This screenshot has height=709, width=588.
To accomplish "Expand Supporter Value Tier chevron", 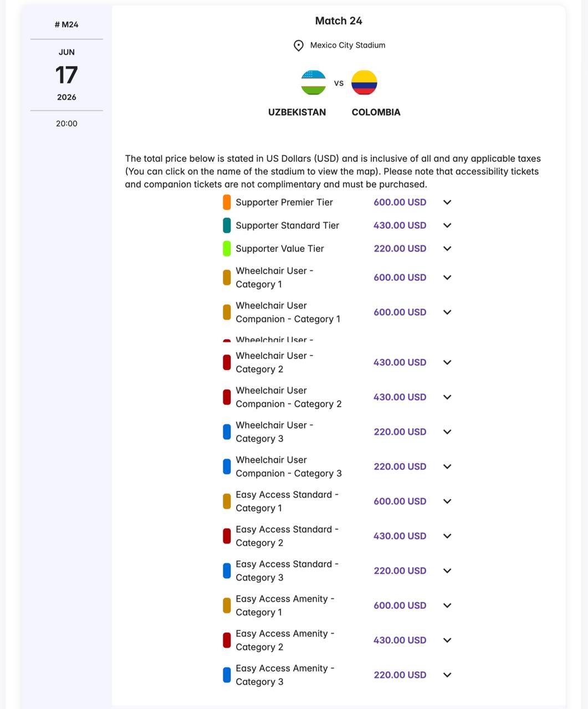I will point(447,249).
